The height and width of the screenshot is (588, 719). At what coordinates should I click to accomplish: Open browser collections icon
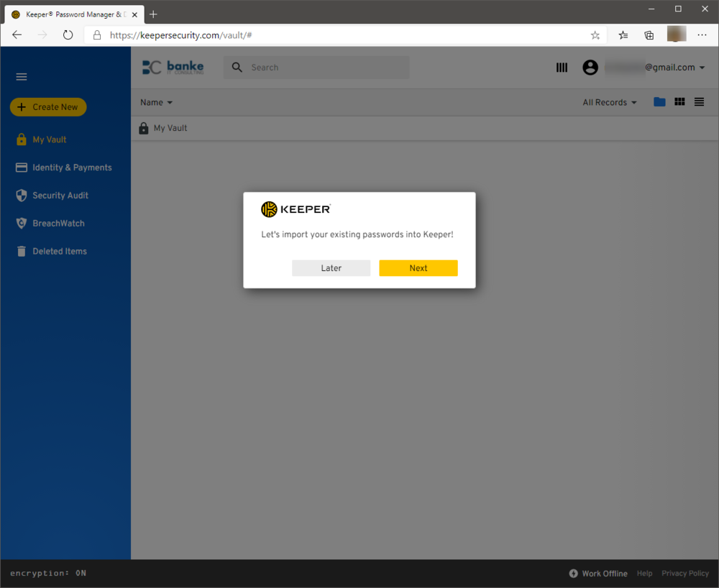pyautogui.click(x=649, y=35)
